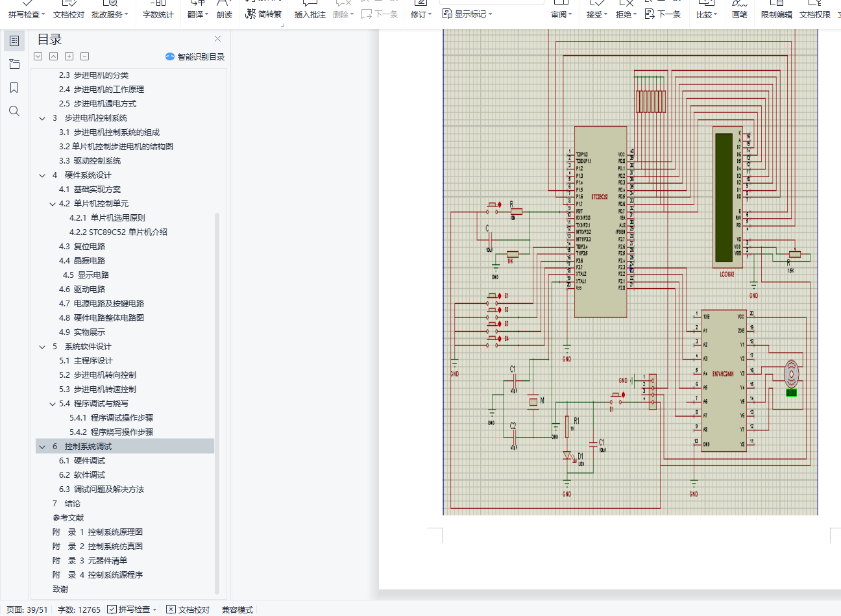Jump to heading 4.4 晶振电路
Image resolution: width=841 pixels, height=616 pixels.
click(x=82, y=261)
